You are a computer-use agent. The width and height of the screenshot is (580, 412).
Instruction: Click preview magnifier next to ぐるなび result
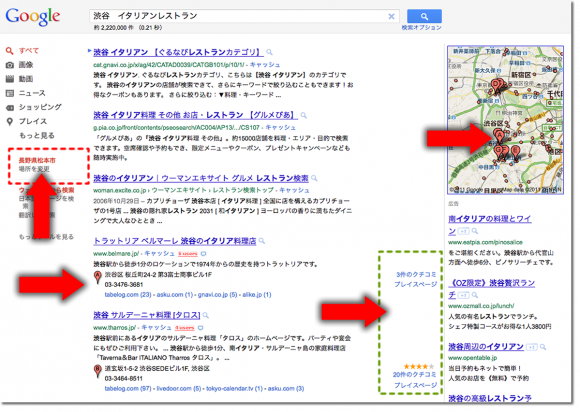270,52
